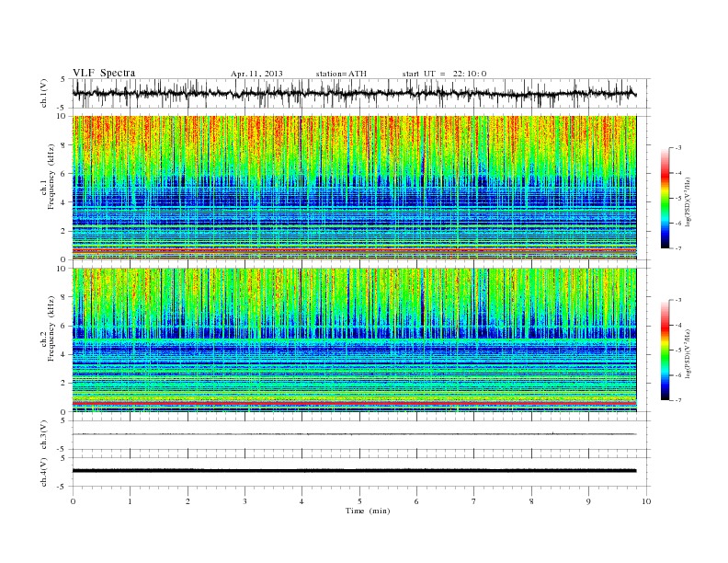Viewport: 728px width, 563px height.
Task: Click the "start UT = 22:10:0" text
Action: tap(444, 74)
